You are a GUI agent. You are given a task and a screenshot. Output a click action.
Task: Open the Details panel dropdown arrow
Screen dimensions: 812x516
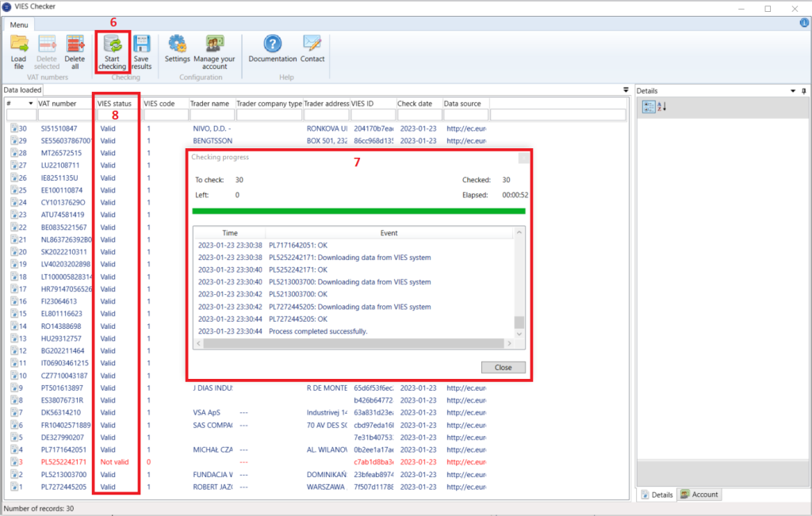coord(793,91)
